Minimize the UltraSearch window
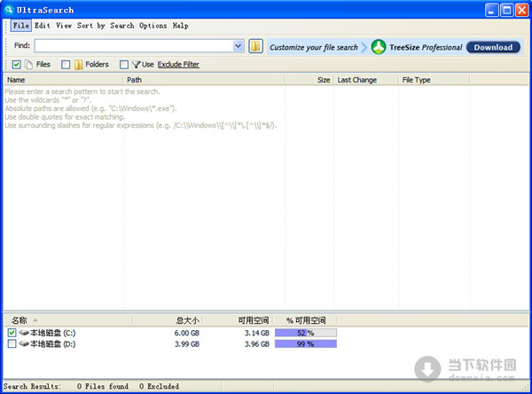Viewport: 532px width, 394px height. pyautogui.click(x=491, y=10)
